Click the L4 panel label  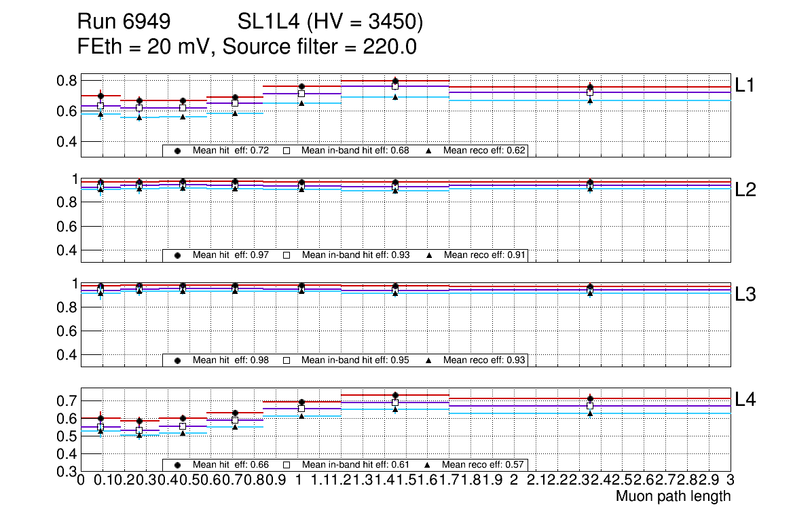click(745, 399)
